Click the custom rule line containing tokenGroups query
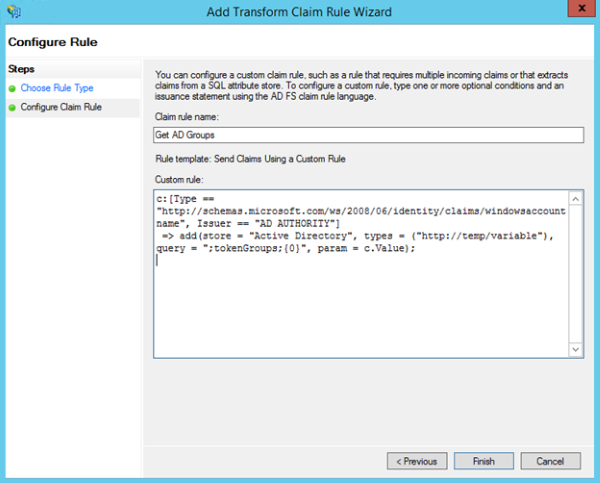The image size is (600, 483). (x=285, y=248)
